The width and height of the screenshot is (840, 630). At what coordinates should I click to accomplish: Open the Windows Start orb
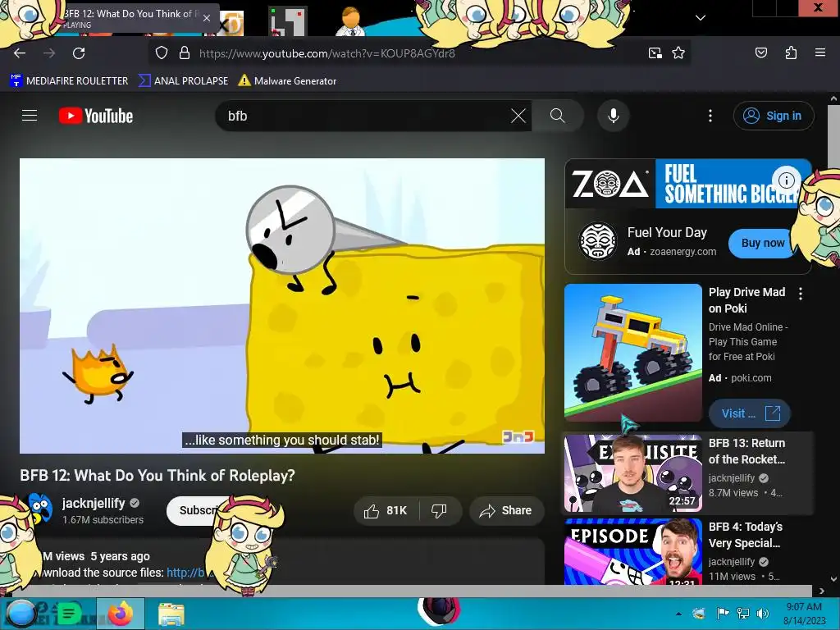21,614
